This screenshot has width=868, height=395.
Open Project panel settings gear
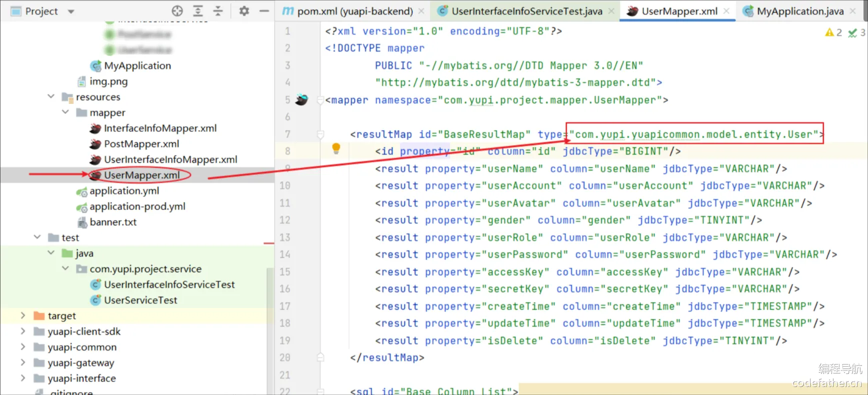244,11
